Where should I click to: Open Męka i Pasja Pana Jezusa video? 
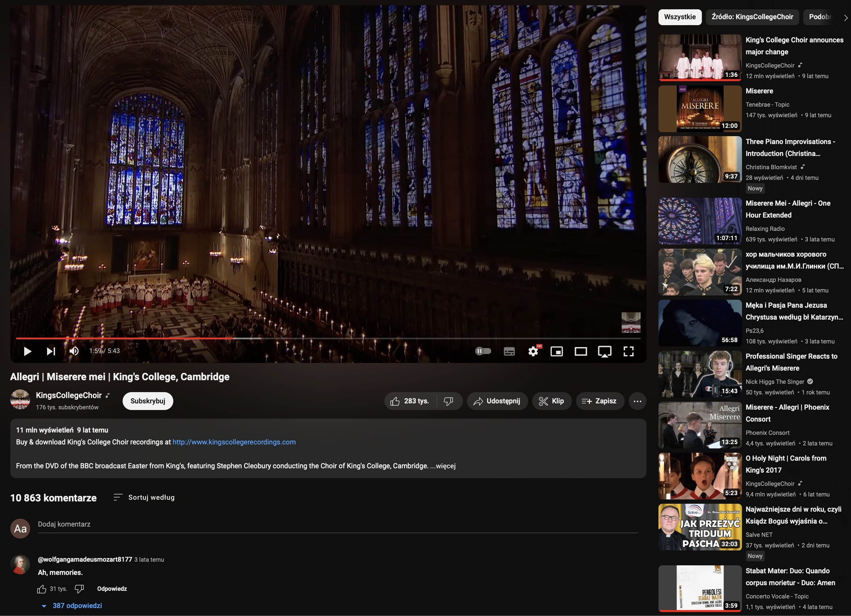pyautogui.click(x=794, y=311)
